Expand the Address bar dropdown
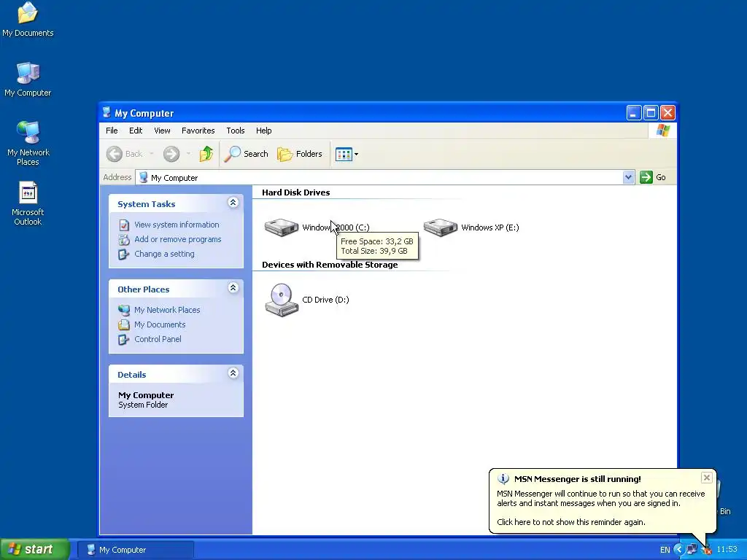Screen dimensions: 747x560 coord(628,177)
